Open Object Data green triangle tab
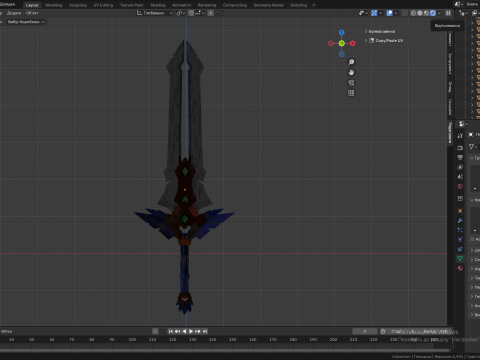 (x=460, y=259)
